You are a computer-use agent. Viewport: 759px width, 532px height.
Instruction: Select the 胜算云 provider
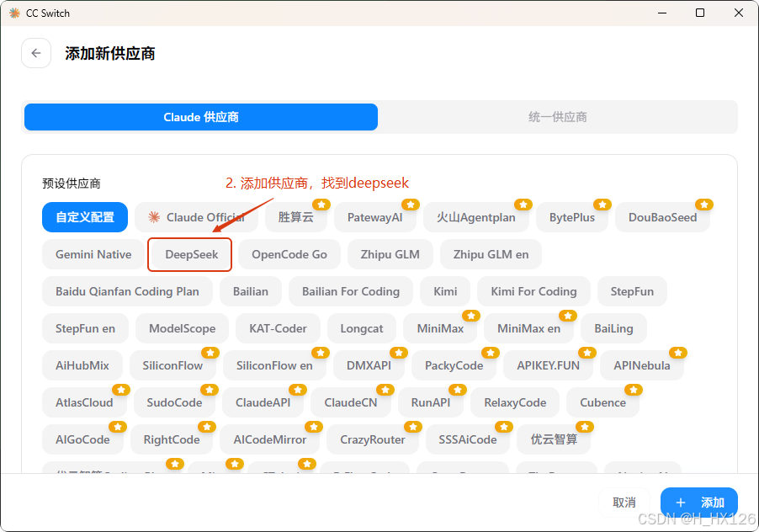(x=295, y=217)
